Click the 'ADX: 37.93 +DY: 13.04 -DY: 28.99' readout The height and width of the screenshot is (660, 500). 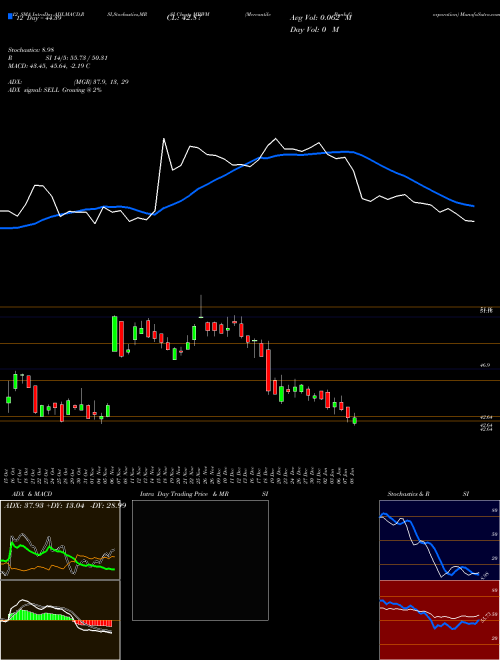[65, 506]
